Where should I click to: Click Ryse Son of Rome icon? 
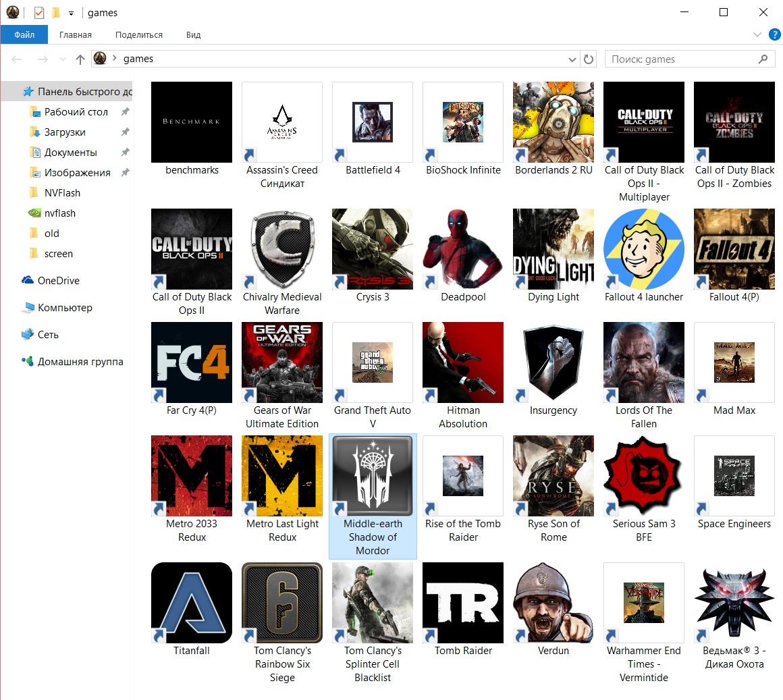tap(553, 476)
